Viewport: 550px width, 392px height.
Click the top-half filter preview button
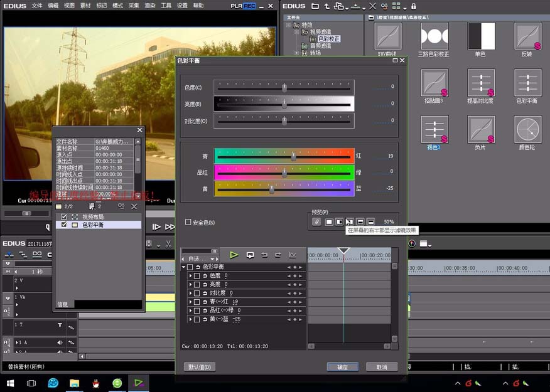click(360, 222)
